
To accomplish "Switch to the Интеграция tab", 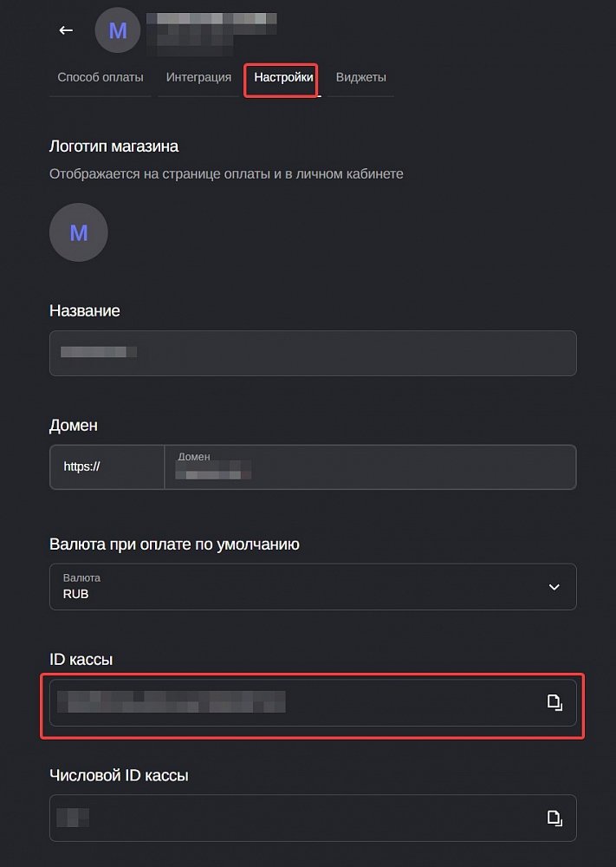I will [x=198, y=77].
